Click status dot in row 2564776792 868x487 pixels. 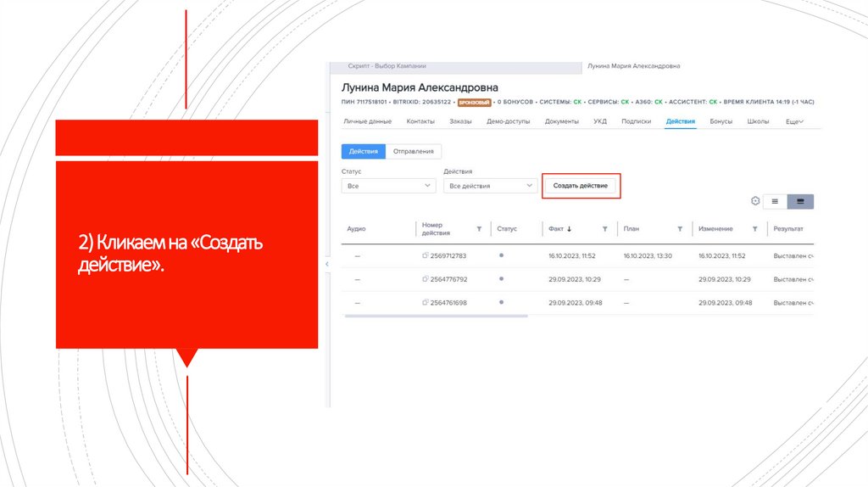pyautogui.click(x=501, y=278)
